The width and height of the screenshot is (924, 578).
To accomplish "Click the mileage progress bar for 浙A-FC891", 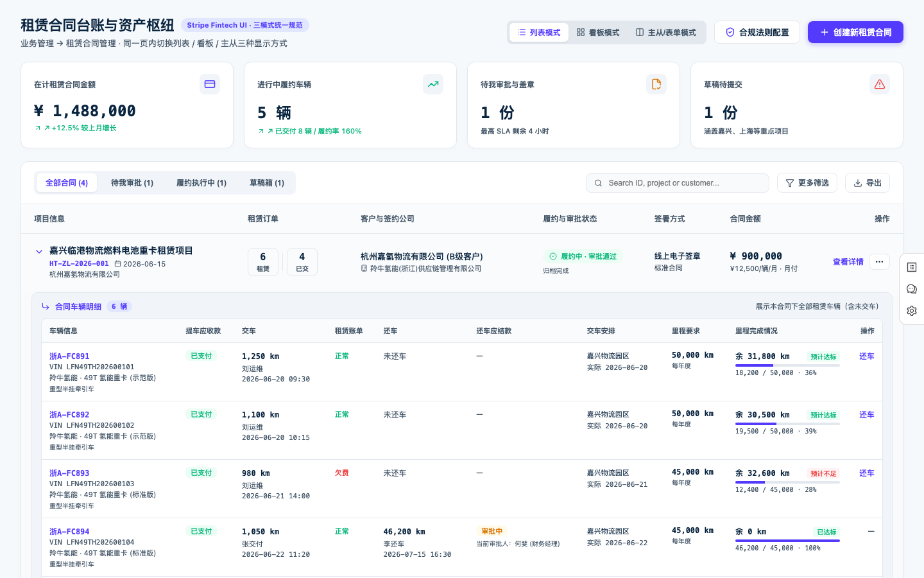I will coord(787,365).
